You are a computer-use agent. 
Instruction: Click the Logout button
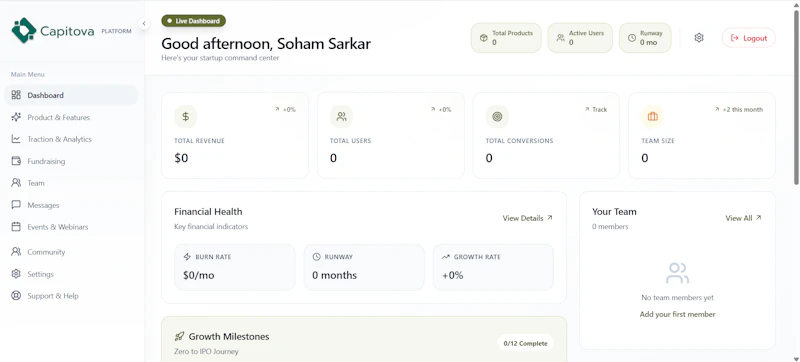[748, 38]
